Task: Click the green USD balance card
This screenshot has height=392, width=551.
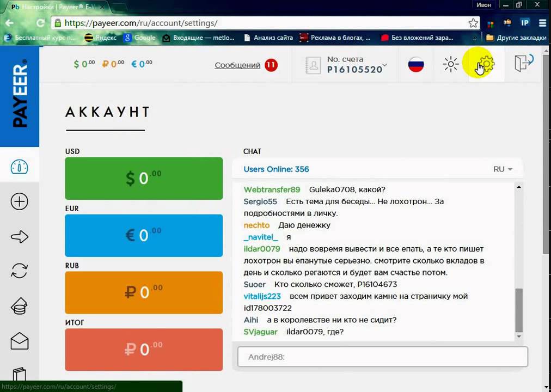Action: (144, 179)
